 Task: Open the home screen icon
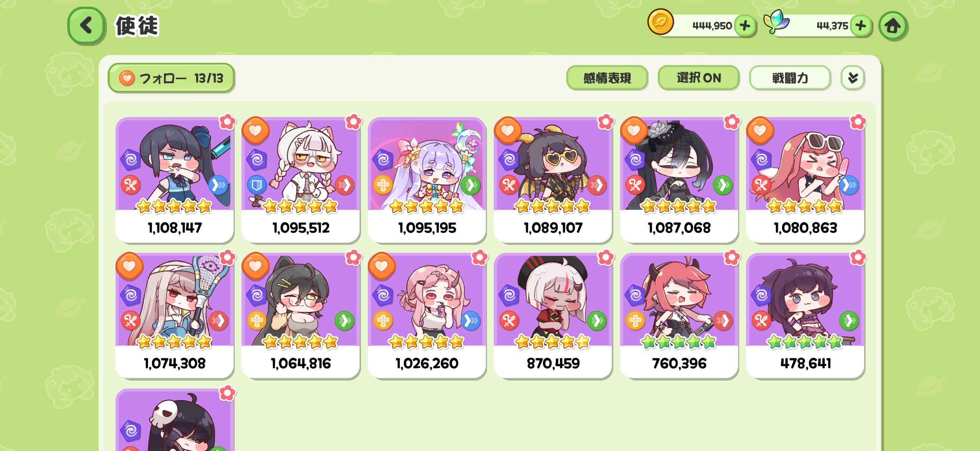click(893, 26)
